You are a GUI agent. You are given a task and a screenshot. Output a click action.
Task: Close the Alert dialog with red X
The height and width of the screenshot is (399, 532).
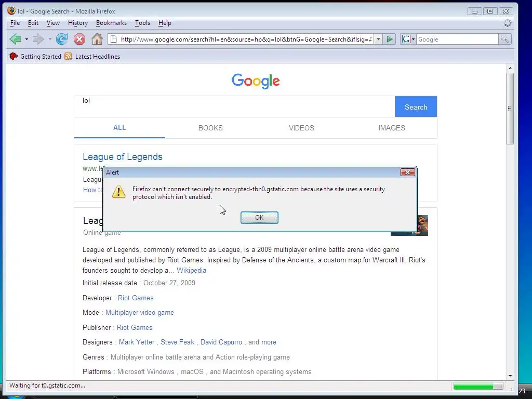pos(407,172)
